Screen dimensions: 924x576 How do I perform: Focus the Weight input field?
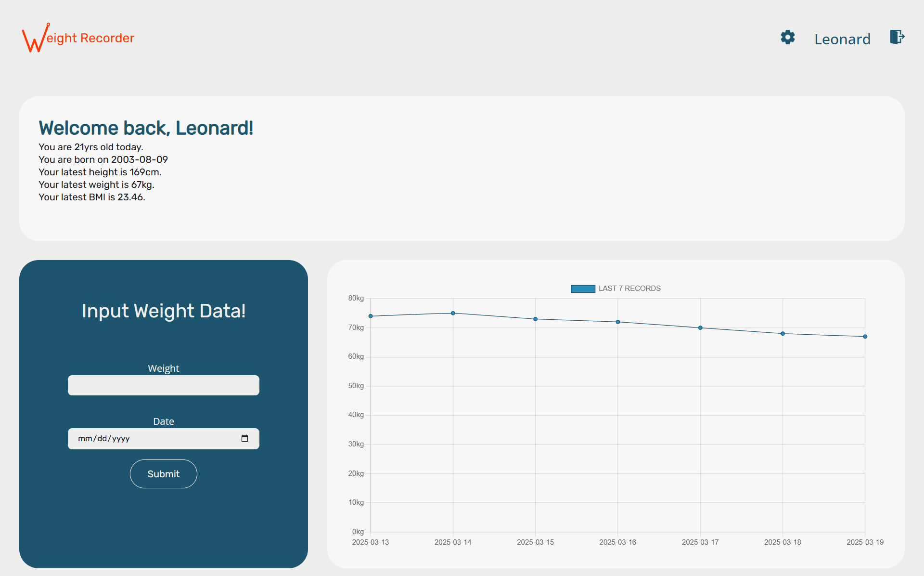click(163, 385)
